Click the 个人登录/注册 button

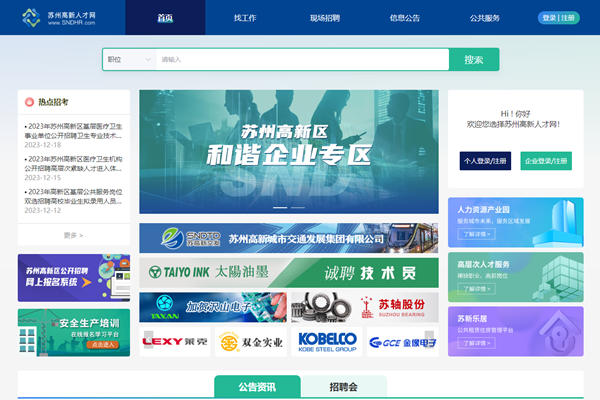pos(485,161)
